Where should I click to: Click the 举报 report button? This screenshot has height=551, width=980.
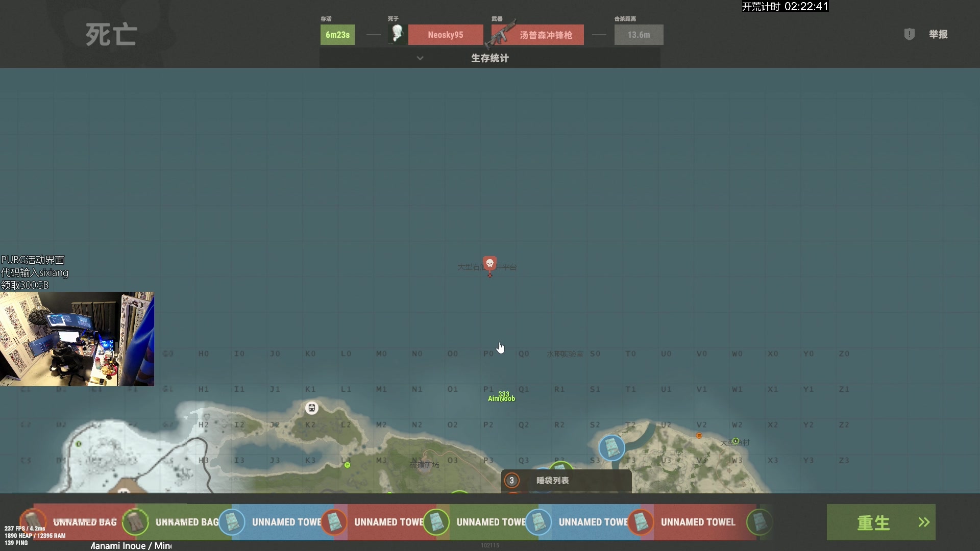938,34
